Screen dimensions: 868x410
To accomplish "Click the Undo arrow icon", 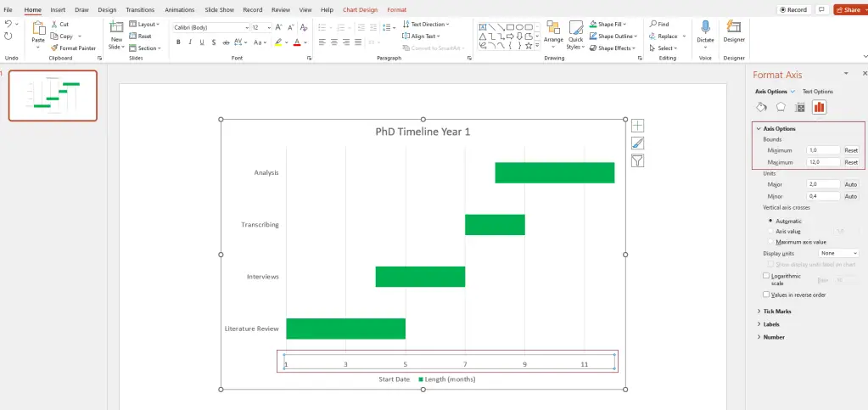I will click(8, 24).
